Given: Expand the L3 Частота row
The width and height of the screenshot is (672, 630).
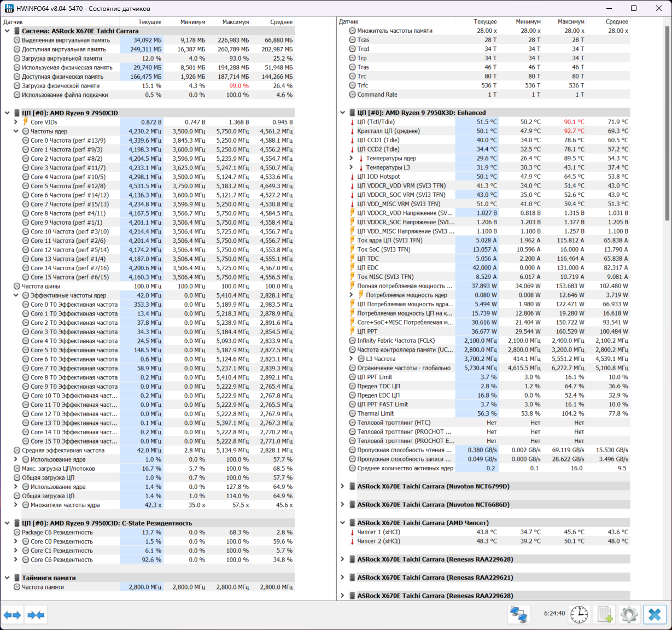Looking at the screenshot, I should (x=351, y=359).
